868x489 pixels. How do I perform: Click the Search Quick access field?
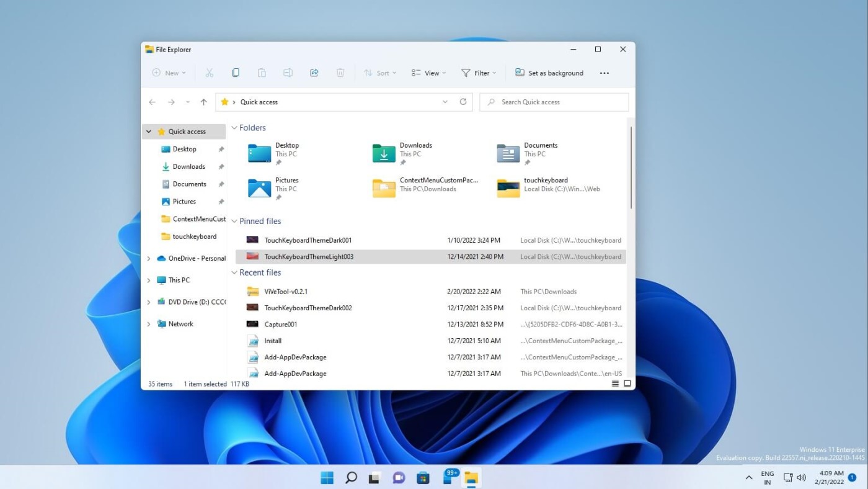click(x=554, y=102)
